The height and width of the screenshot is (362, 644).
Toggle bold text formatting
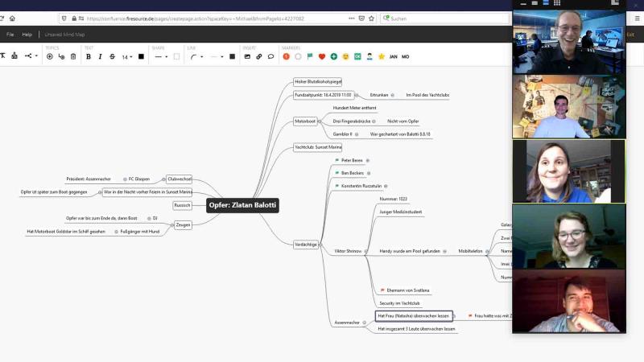(89, 56)
